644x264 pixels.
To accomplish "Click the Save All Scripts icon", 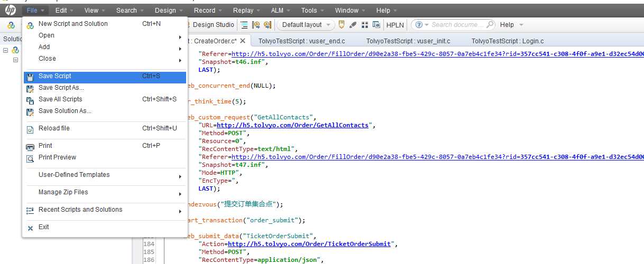I will click(30, 100).
